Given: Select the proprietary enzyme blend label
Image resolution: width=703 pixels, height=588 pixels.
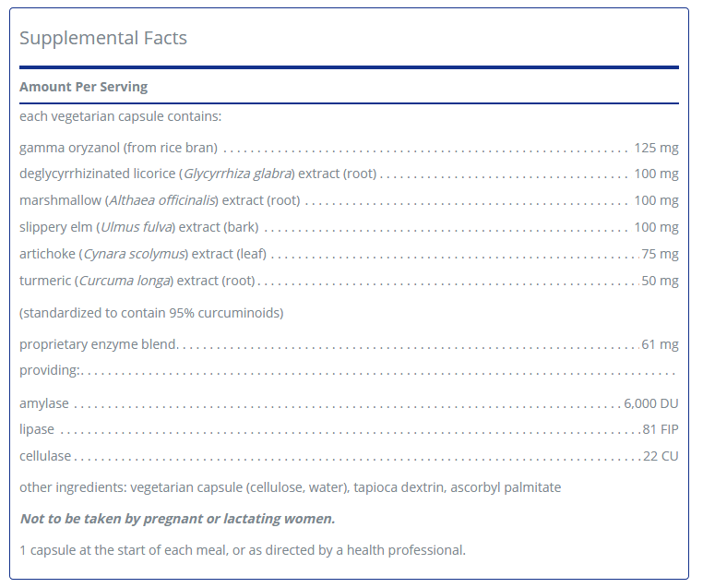Looking at the screenshot, I should pyautogui.click(x=98, y=344).
